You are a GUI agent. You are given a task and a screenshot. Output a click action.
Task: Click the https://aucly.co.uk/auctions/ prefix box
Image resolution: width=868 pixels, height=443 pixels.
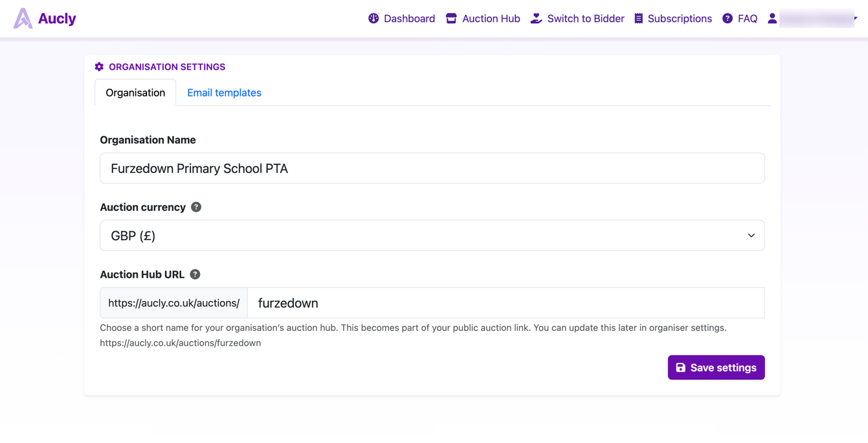[174, 303]
